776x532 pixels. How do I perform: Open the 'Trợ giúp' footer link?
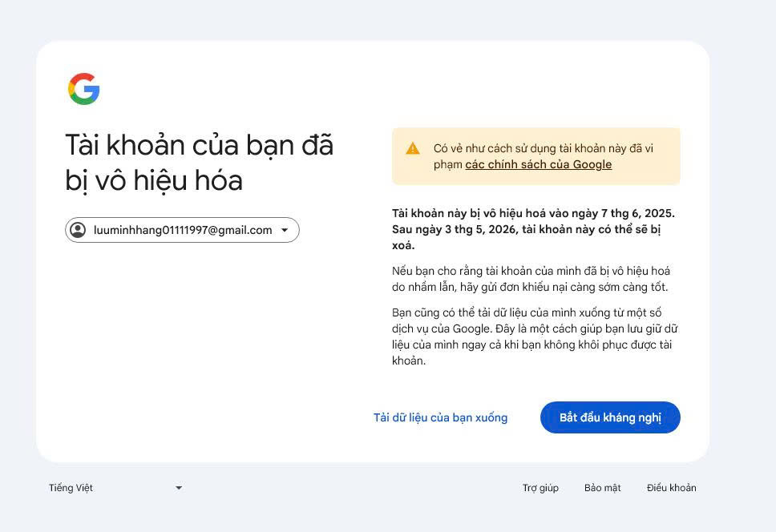540,487
